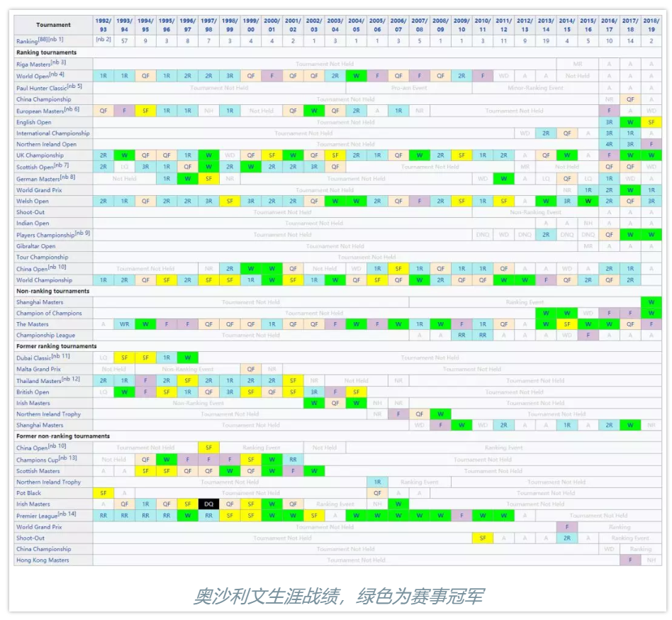The height and width of the screenshot is (620, 672).
Task: Click the Champion of Champions row label
Action: pos(49,313)
